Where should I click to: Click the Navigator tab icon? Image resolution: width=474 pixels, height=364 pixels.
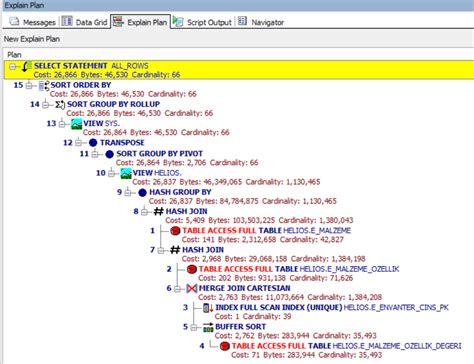tap(242, 21)
